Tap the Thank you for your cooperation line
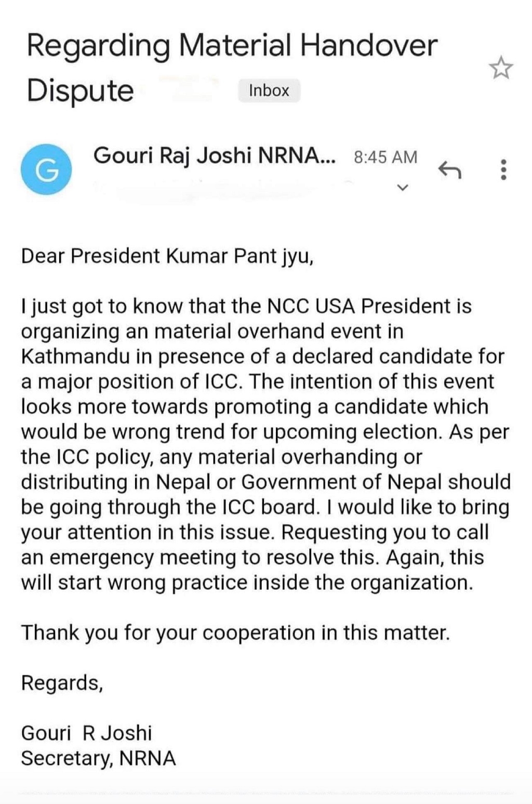 click(235, 633)
